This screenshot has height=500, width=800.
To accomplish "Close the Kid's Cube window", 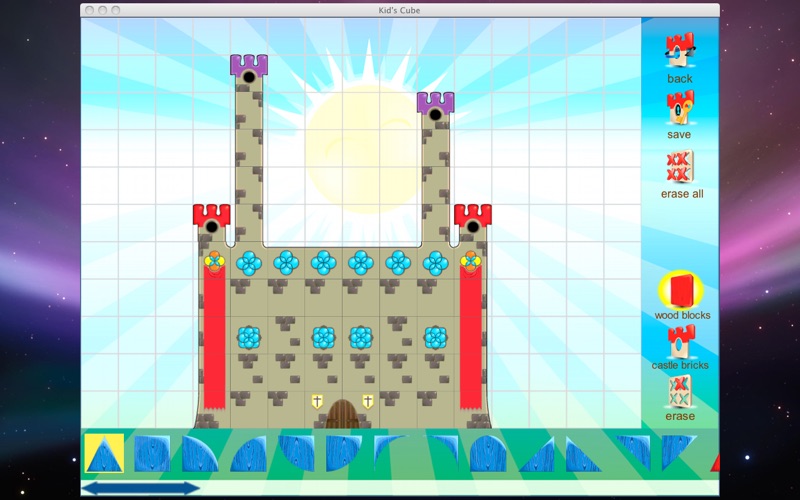I will [x=90, y=10].
